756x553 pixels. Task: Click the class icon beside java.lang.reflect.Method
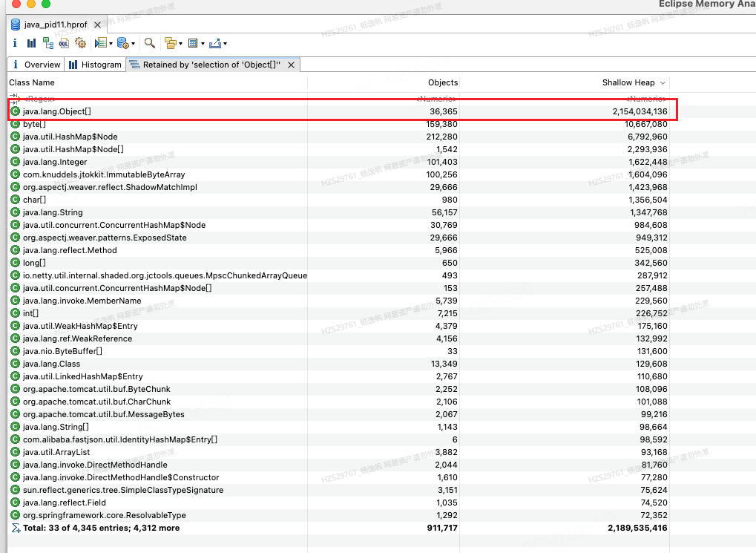click(15, 250)
